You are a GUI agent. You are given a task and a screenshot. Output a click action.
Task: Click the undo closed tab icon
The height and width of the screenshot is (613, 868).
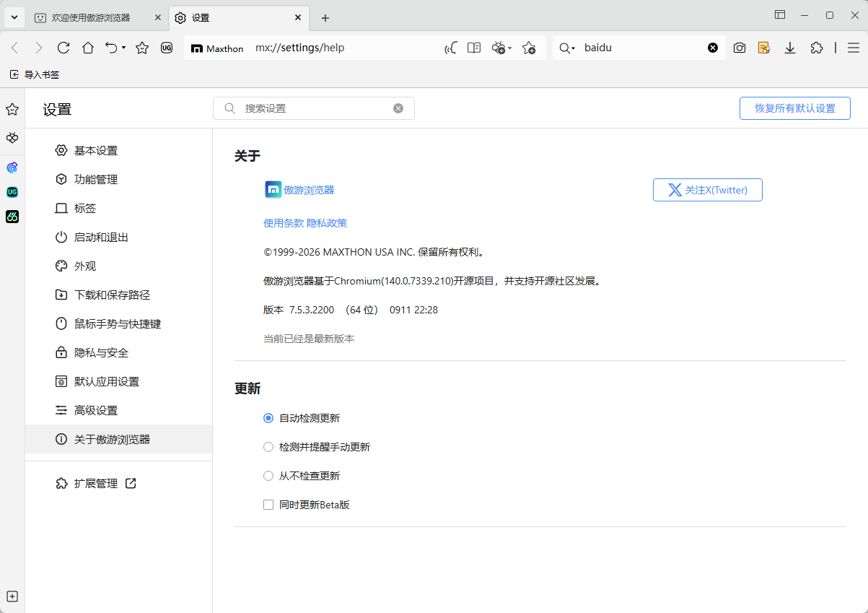111,48
